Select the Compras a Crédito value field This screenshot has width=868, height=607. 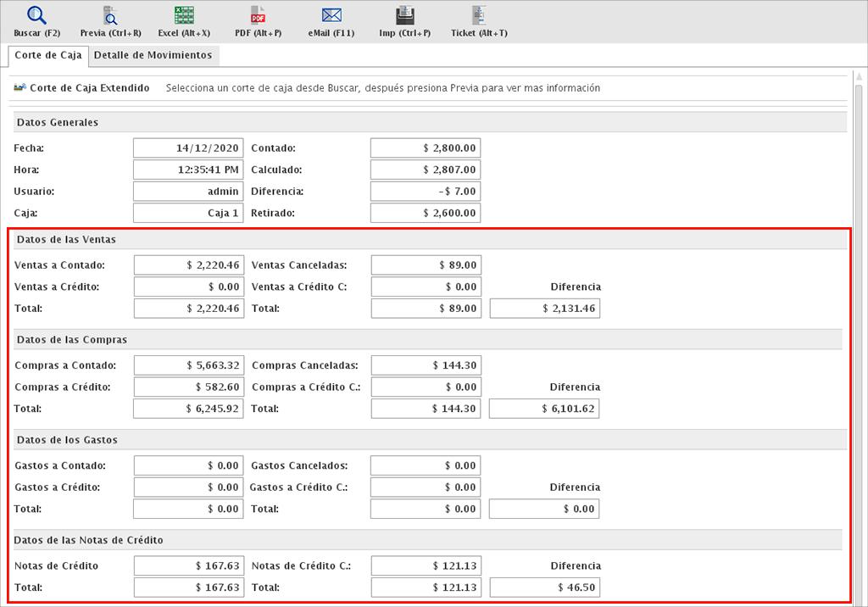188,387
